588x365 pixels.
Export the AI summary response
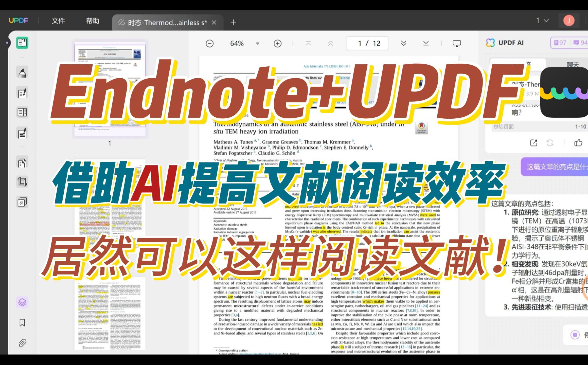tap(534, 143)
